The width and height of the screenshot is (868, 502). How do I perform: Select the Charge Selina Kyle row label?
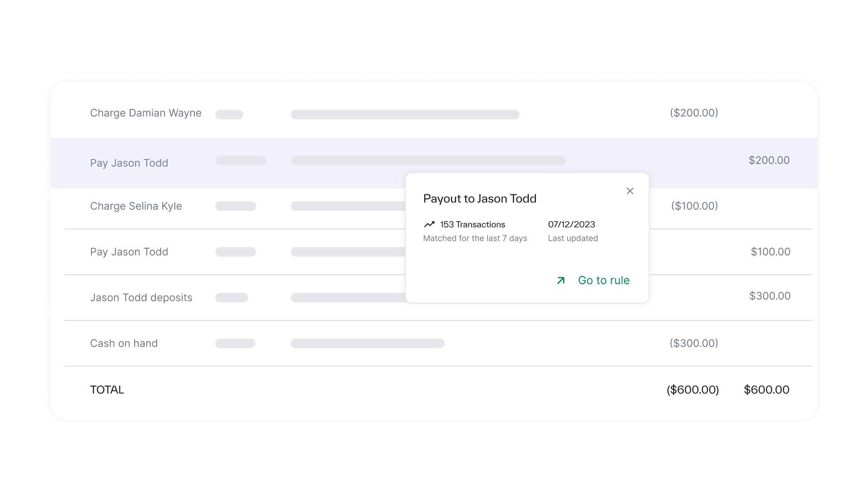(x=136, y=206)
